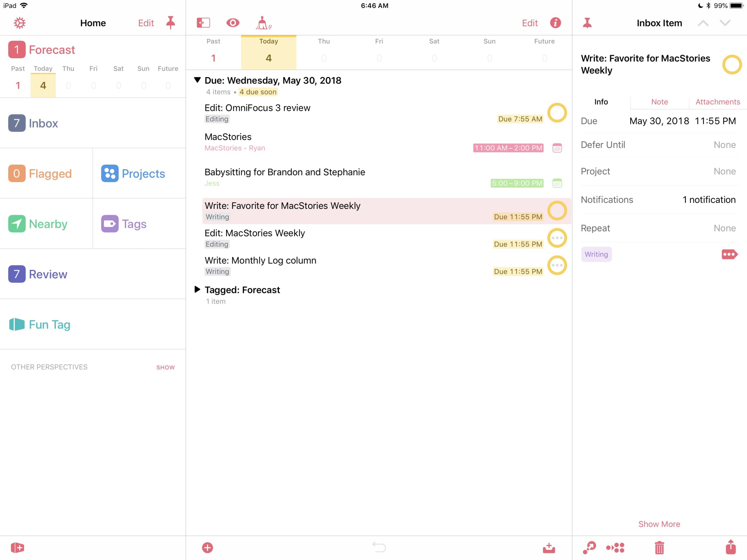Click Show More in the inspector
Screen dimensions: 747x560
(659, 524)
